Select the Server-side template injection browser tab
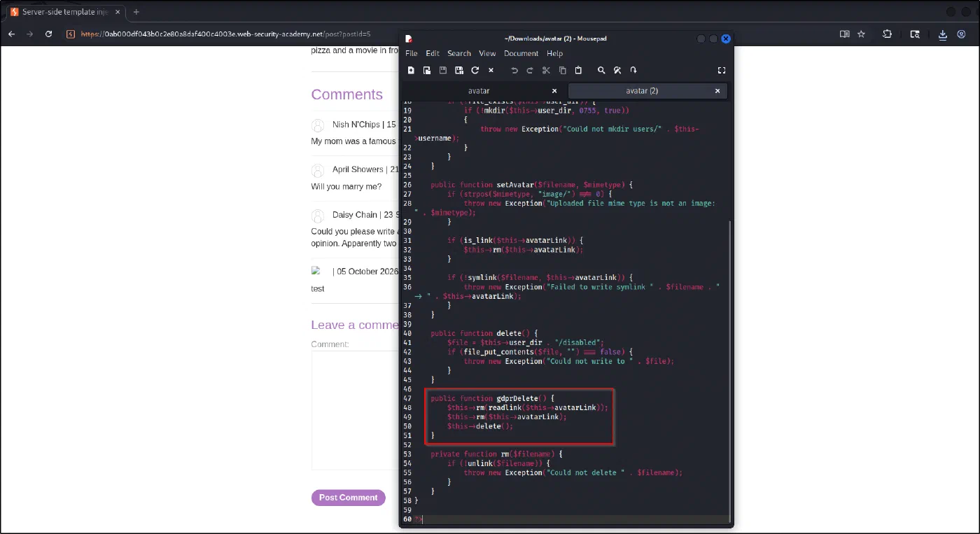 click(x=65, y=12)
